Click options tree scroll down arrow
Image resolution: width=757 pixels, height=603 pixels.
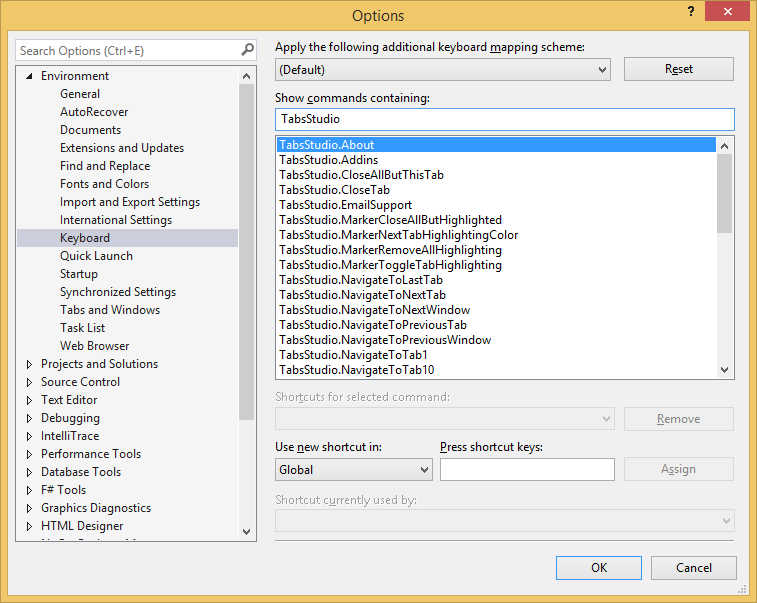246,532
